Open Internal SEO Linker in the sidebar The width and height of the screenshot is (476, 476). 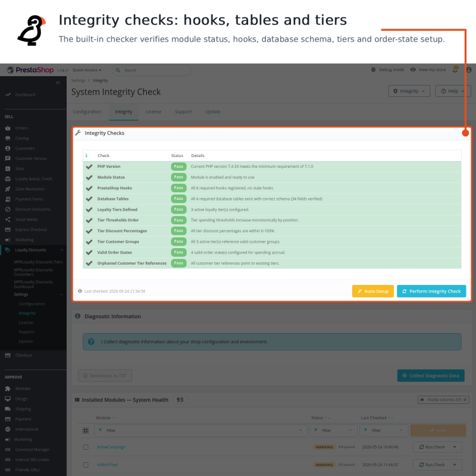click(32, 459)
